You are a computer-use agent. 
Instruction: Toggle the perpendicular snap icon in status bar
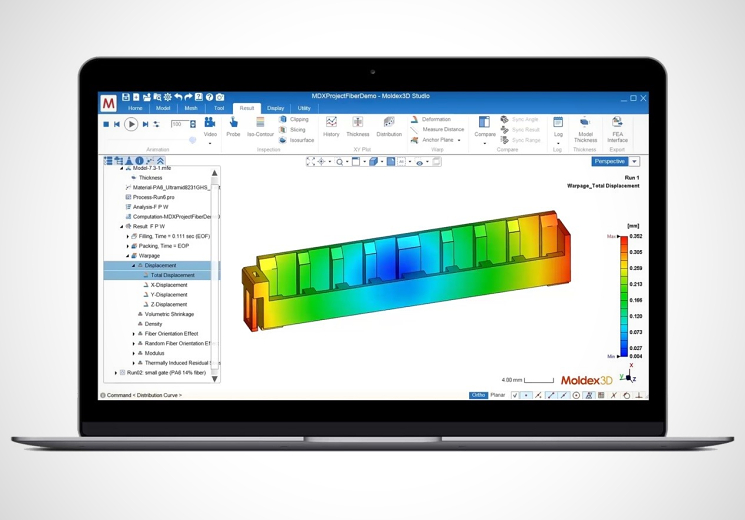tap(639, 395)
